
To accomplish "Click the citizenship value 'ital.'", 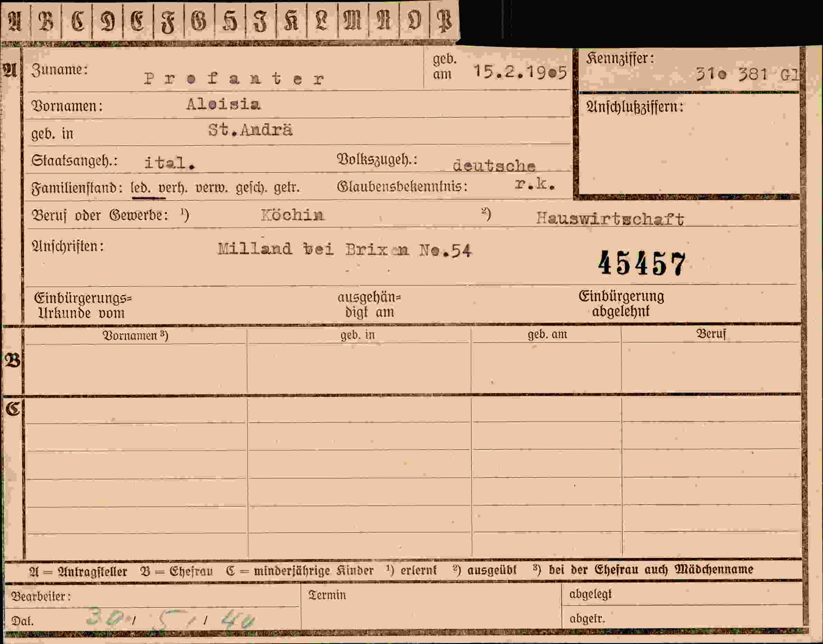I will point(170,163).
